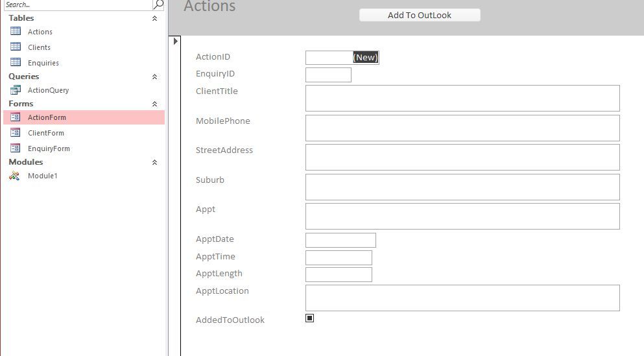
Task: Click the EnquiryForm form icon
Action: pyautogui.click(x=16, y=148)
